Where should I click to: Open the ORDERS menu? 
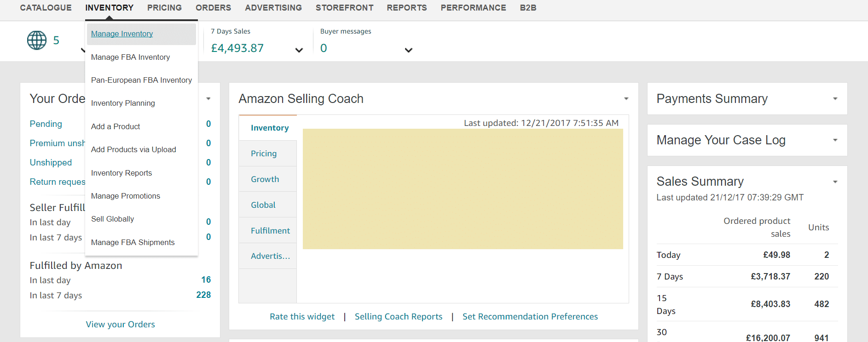(x=214, y=8)
